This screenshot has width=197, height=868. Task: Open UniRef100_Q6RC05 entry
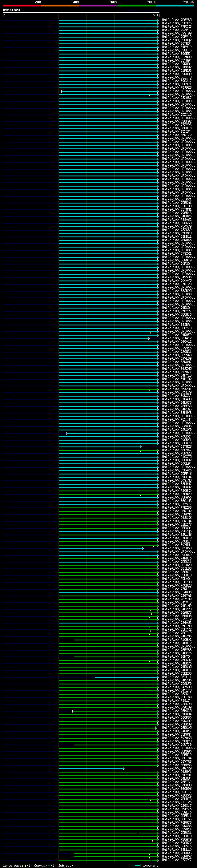click(177, 728)
